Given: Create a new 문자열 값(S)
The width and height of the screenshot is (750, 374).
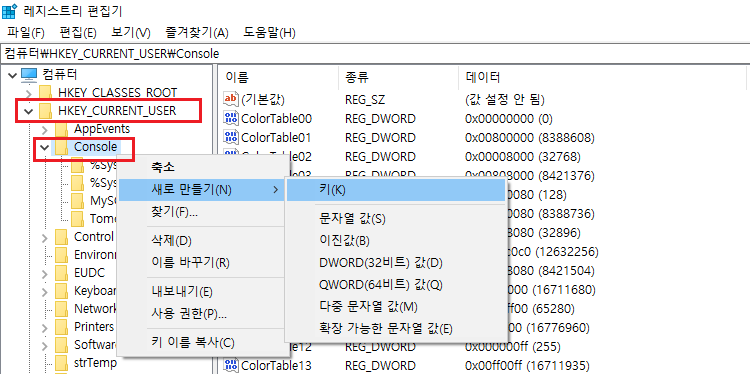Looking at the screenshot, I should [x=396, y=219].
